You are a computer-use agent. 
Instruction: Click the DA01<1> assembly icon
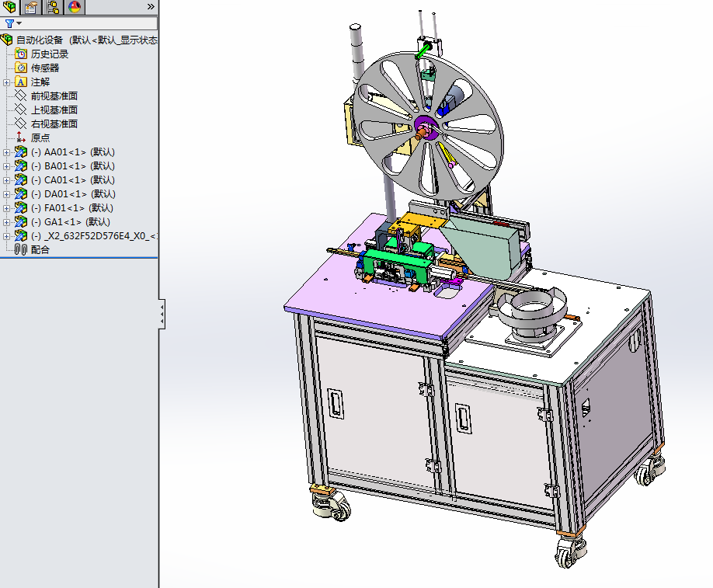(x=21, y=193)
